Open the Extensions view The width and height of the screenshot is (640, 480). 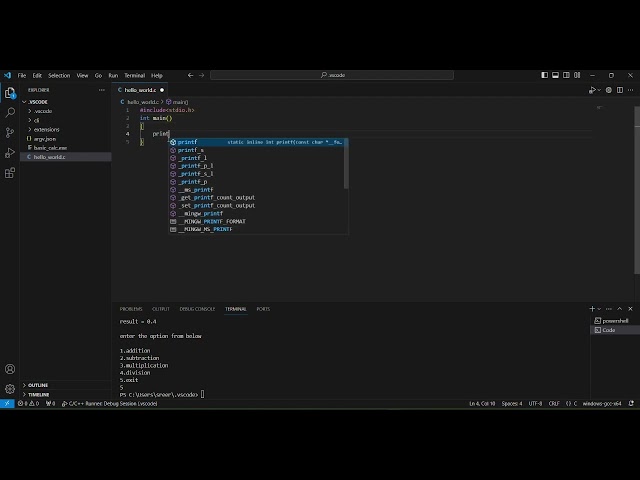click(x=10, y=173)
